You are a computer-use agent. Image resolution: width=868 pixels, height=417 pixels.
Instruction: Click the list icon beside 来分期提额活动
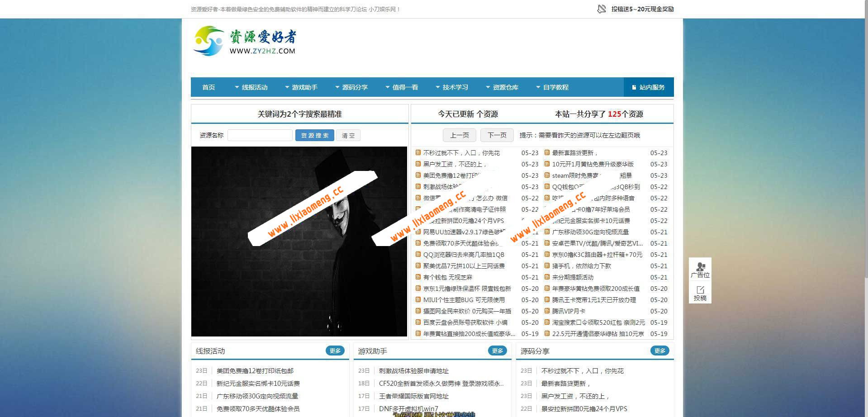(547, 277)
